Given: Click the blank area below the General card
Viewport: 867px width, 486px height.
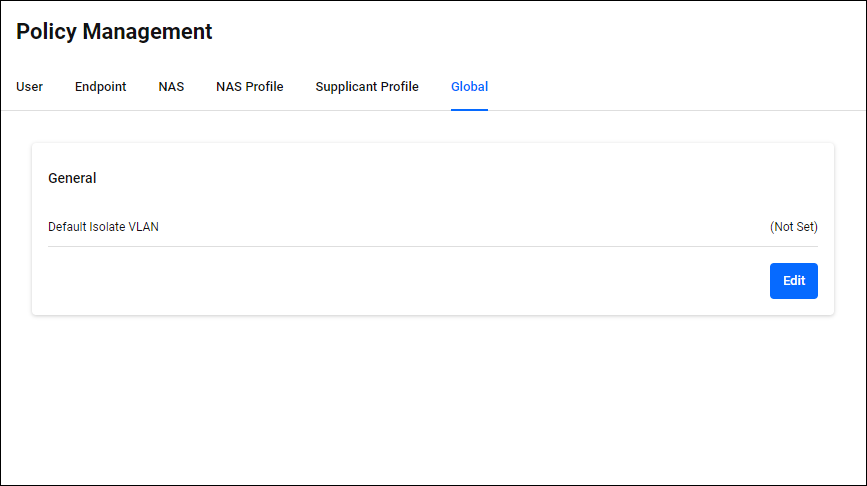Looking at the screenshot, I should (432, 400).
